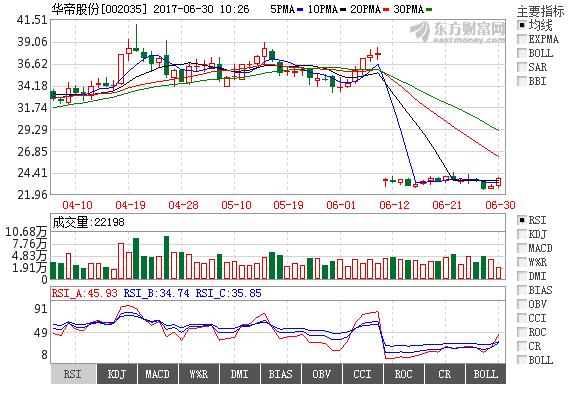Toggle the W%R sidebar checkbox
Viewport: 573px width, 394px height.
pos(522,262)
